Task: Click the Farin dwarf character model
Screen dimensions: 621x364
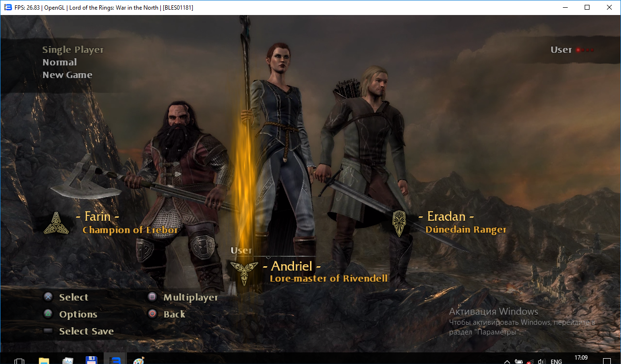Action: pos(179,189)
